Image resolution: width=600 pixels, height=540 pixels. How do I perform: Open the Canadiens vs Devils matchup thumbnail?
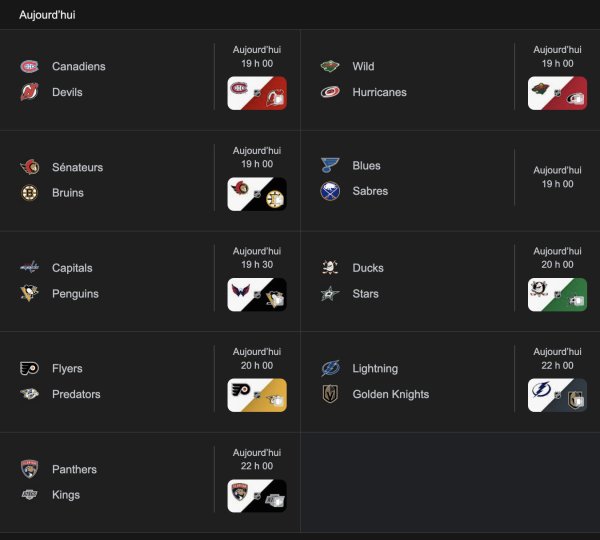257,94
